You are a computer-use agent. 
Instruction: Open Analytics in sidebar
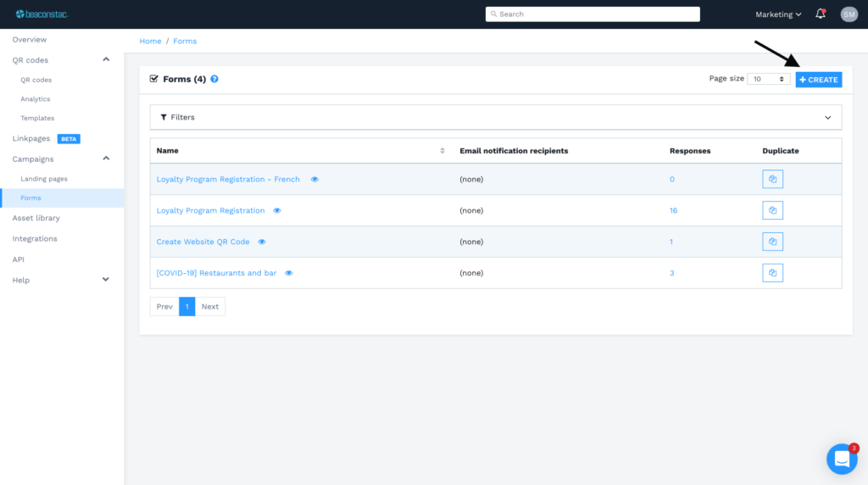click(x=36, y=99)
